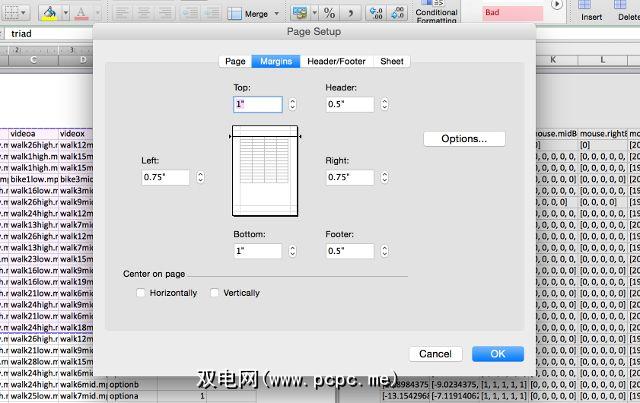The width and height of the screenshot is (640, 403).
Task: Click the walk7mid.mj cell
Action: click(x=83, y=396)
